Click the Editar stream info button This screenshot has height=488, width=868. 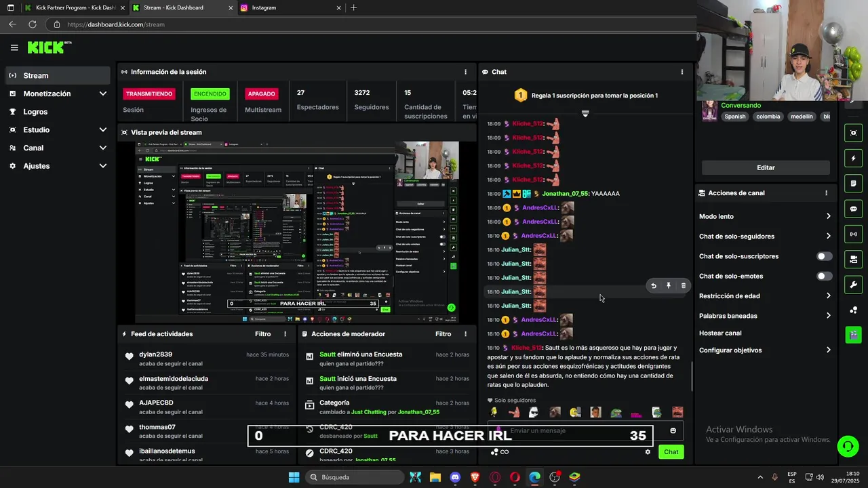pos(766,167)
